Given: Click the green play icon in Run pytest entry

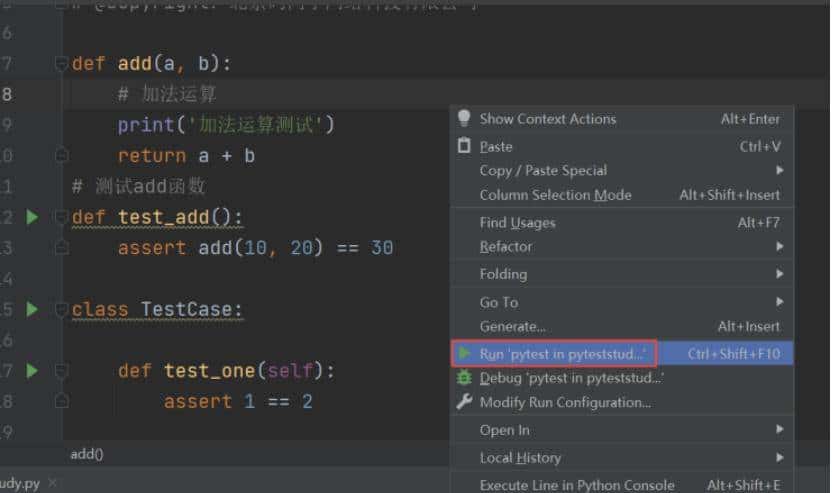Looking at the screenshot, I should pyautogui.click(x=465, y=353).
